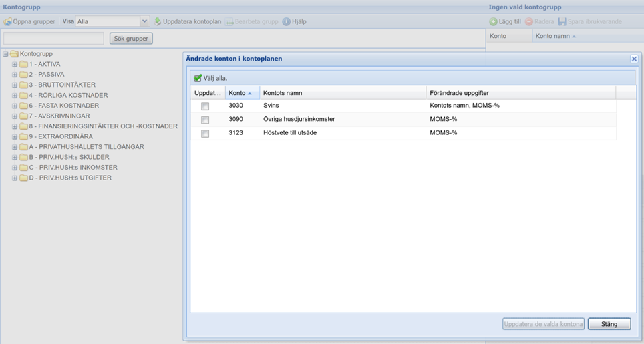Click folder icon of 7 - AVSKRIVNINGAR
The width and height of the screenshot is (644, 344).
(x=23, y=116)
